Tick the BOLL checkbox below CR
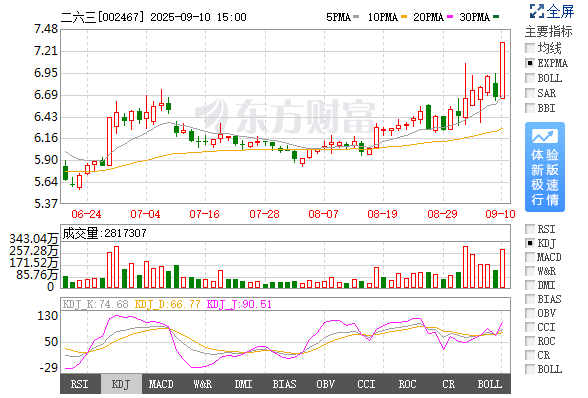588x398 pixels. pos(530,369)
